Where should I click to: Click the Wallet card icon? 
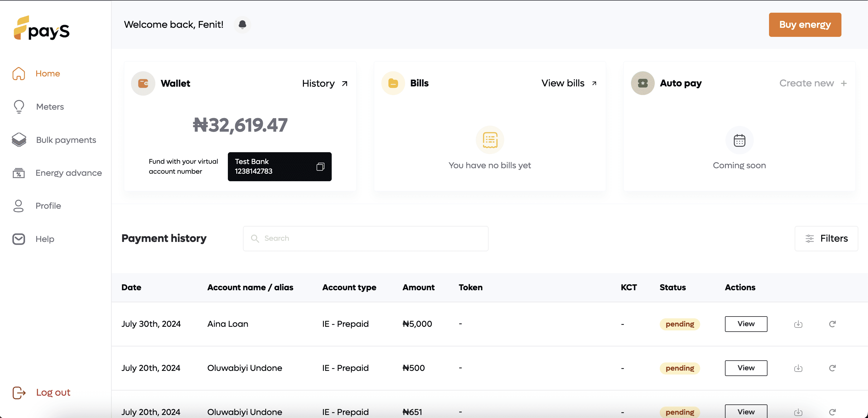[x=143, y=83]
